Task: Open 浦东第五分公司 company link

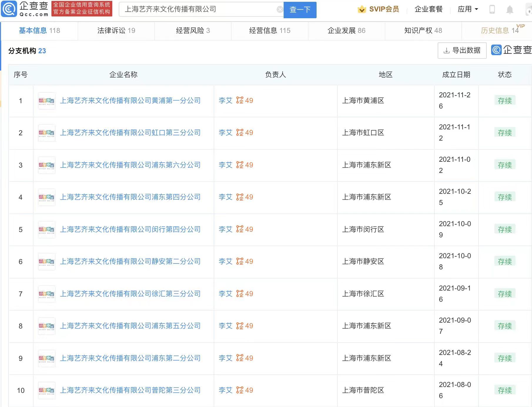Action: tap(130, 326)
